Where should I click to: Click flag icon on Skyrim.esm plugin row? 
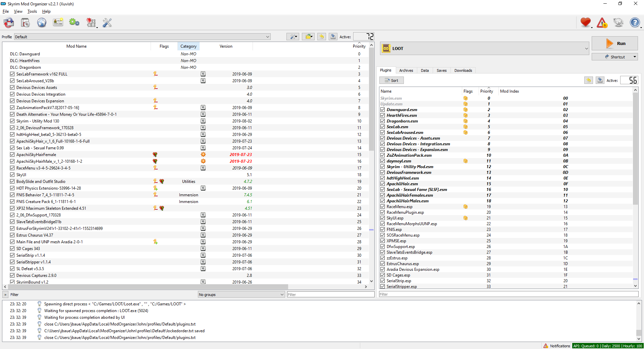click(466, 98)
